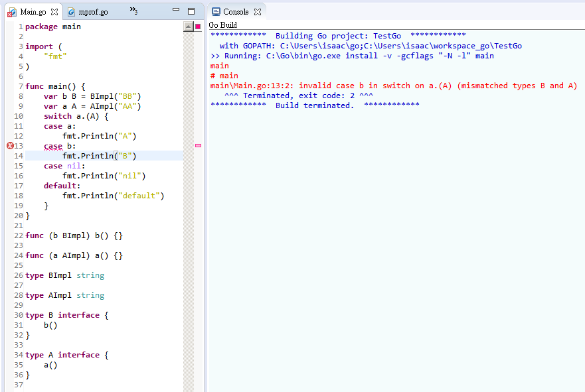This screenshot has width=585, height=392.
Task: Click the red error indicator atop overview ruler
Action: (x=198, y=27)
